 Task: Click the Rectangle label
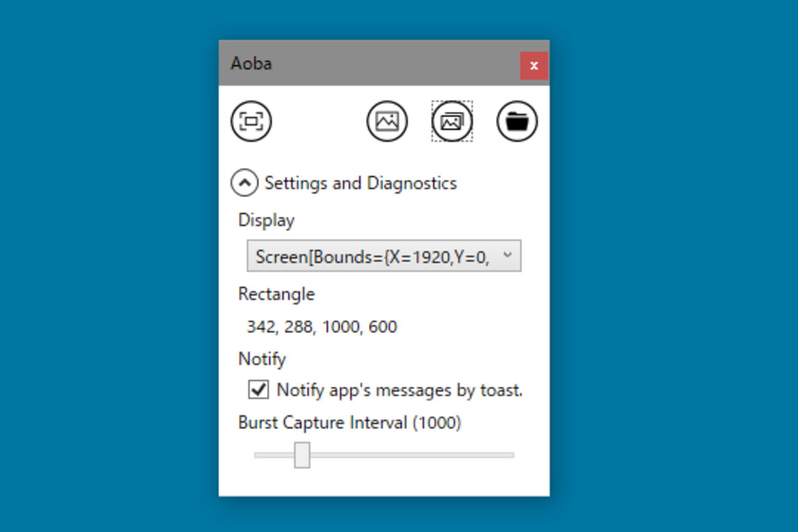click(276, 294)
